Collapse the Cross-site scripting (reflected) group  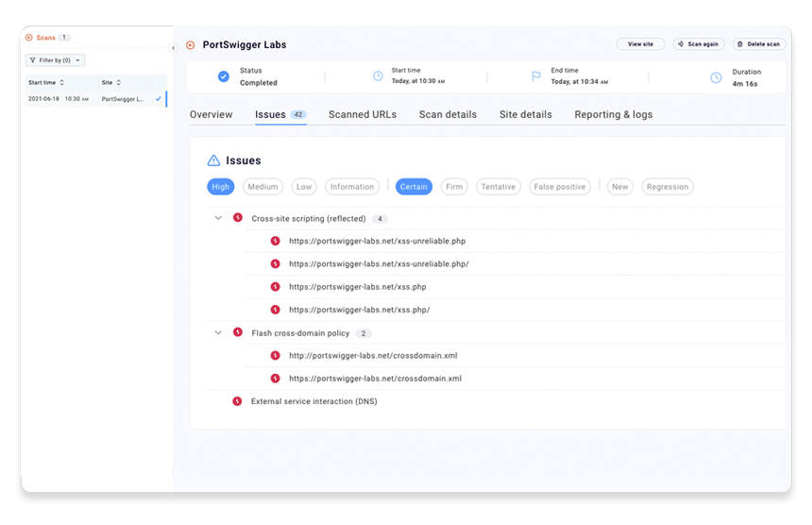pyautogui.click(x=218, y=218)
